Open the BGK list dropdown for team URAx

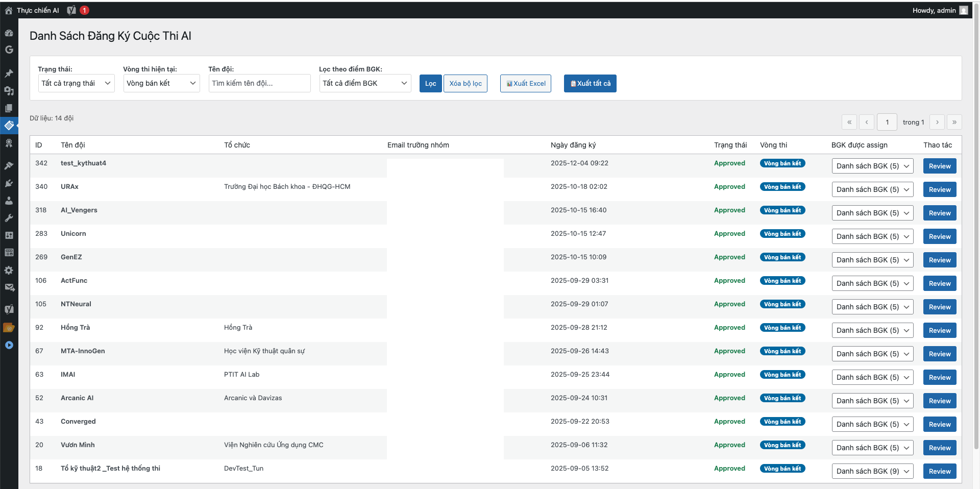(x=872, y=189)
